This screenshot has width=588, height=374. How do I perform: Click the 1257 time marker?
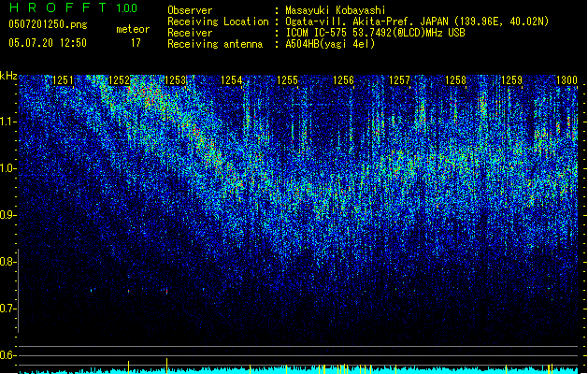399,80
